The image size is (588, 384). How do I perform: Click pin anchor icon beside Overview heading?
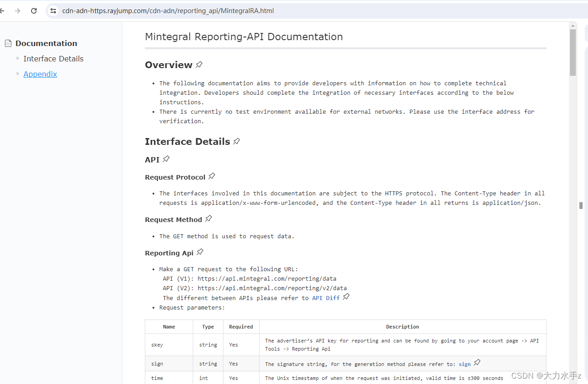click(199, 65)
